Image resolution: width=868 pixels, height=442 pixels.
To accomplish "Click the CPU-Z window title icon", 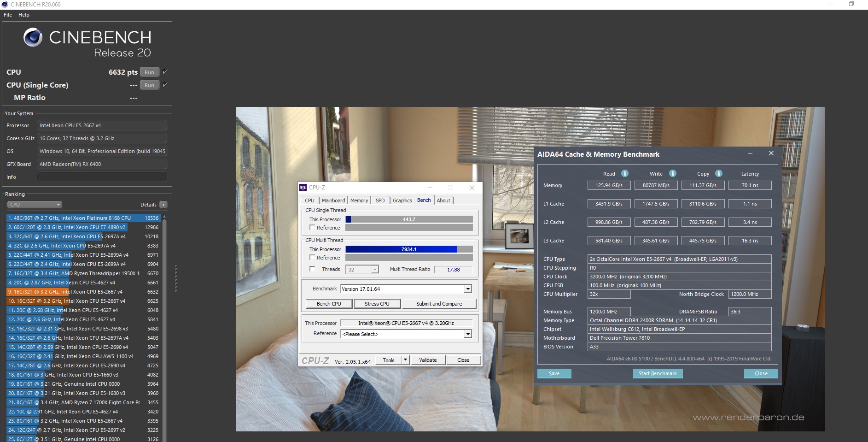I will [303, 188].
